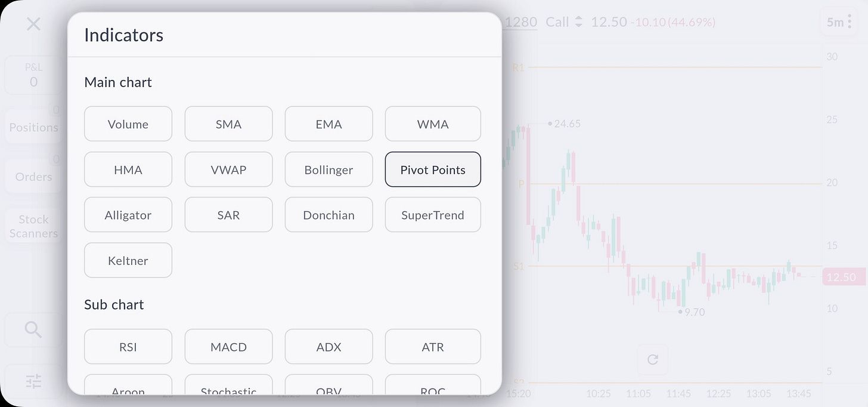The height and width of the screenshot is (407, 868).
Task: Select the 1280 strike price
Action: pyautogui.click(x=520, y=22)
